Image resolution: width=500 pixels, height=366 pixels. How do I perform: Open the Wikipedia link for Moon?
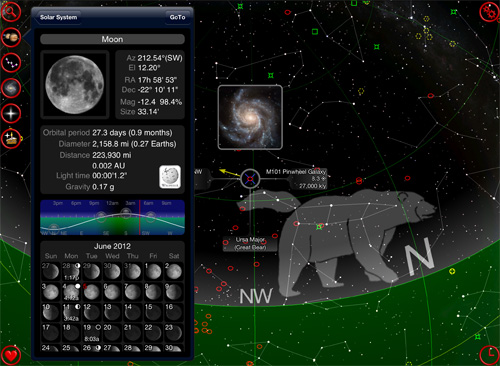click(170, 177)
